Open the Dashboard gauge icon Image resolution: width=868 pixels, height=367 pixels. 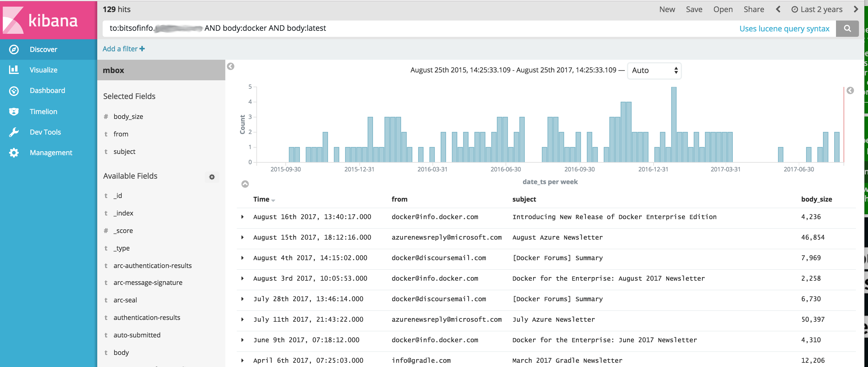tap(14, 91)
